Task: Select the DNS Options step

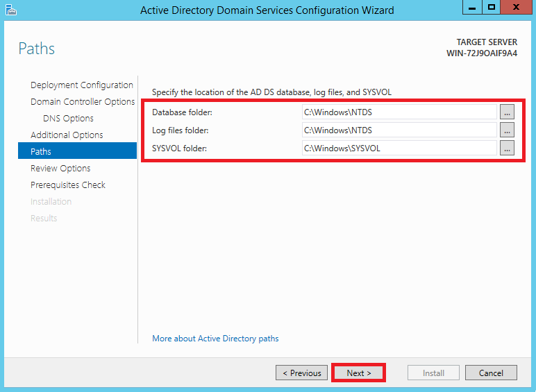Action: [x=68, y=119]
